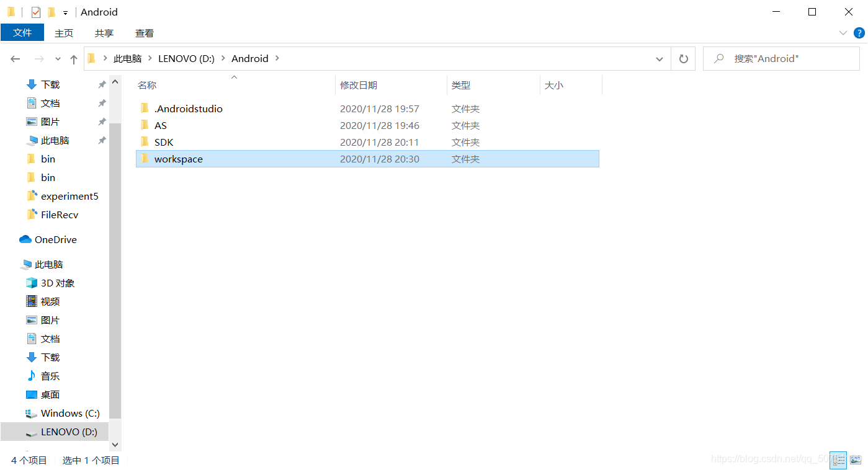The image size is (868, 470).
Task: Open OneDrive in the navigation pane
Action: coord(55,239)
